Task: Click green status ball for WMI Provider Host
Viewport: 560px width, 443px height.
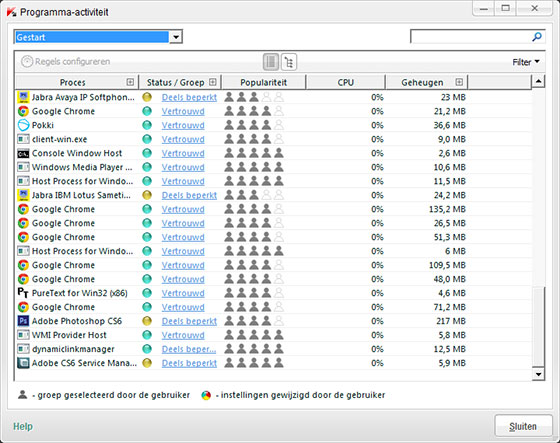Action: click(147, 335)
